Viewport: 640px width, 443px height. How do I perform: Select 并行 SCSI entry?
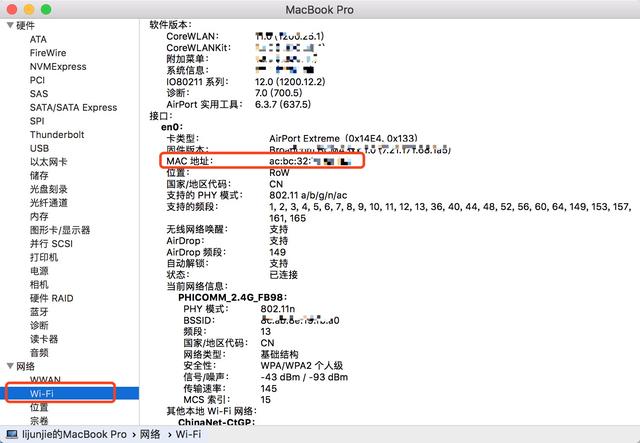pyautogui.click(x=51, y=243)
